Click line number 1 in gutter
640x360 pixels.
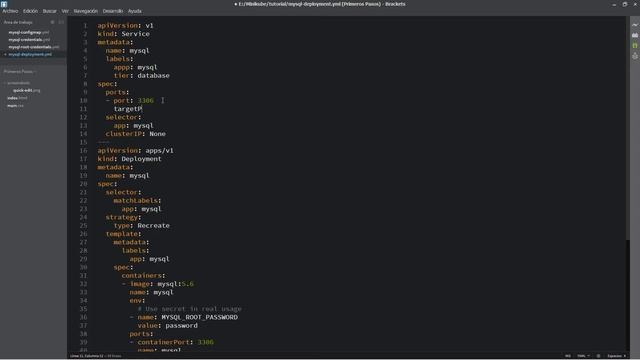coord(85,25)
